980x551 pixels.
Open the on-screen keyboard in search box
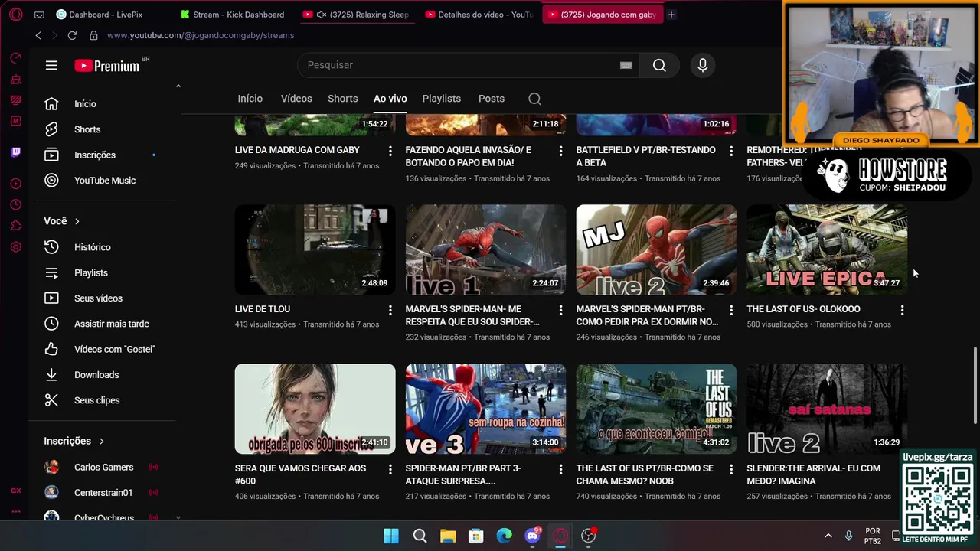click(626, 65)
